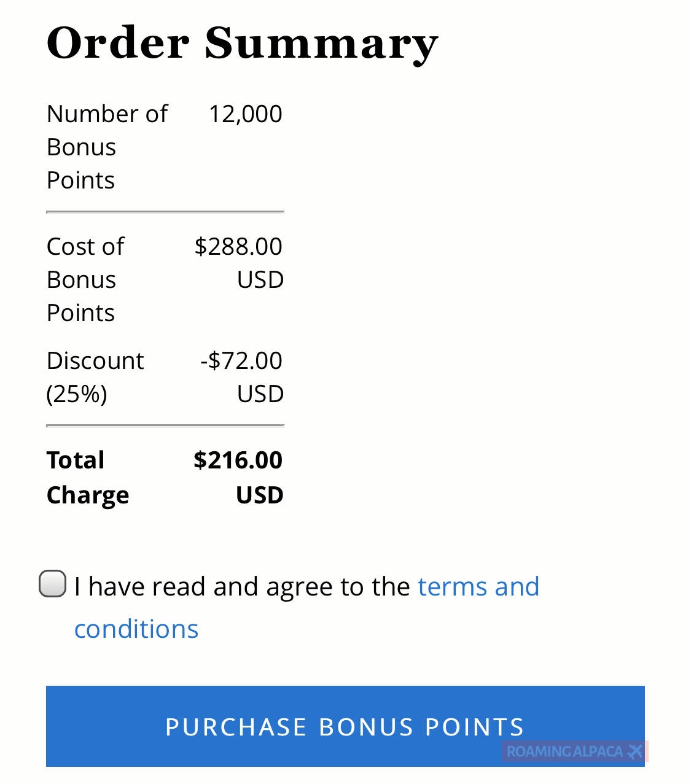Select the Cost of Bonus Points label

(x=85, y=279)
